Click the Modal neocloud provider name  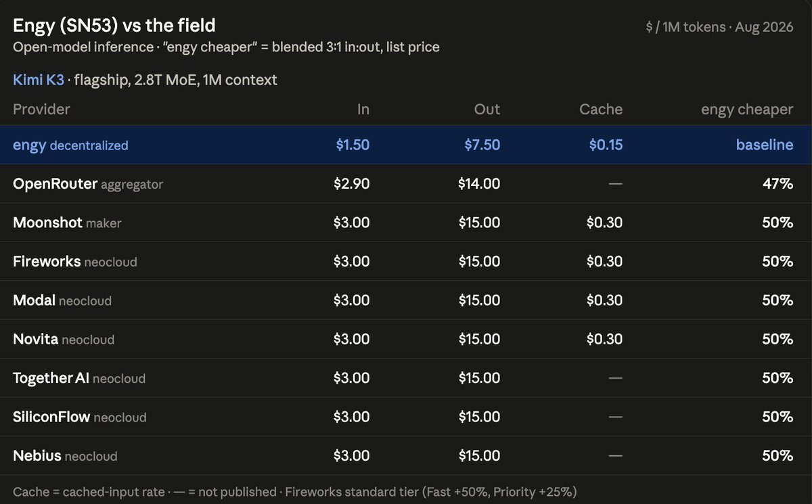(x=62, y=300)
